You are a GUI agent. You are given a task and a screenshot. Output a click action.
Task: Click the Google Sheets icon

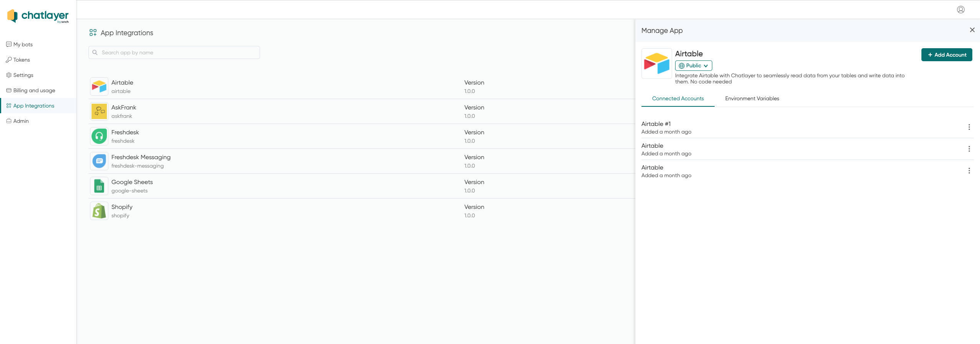point(99,186)
